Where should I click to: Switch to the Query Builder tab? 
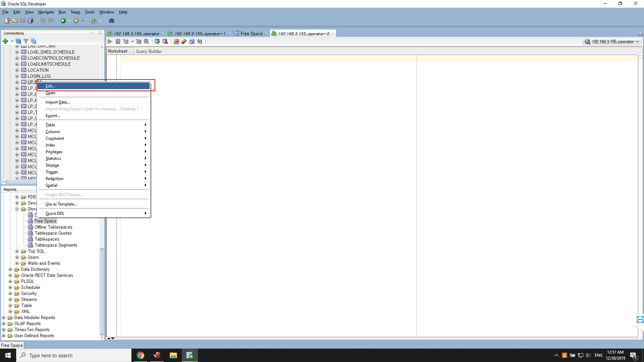pos(149,51)
